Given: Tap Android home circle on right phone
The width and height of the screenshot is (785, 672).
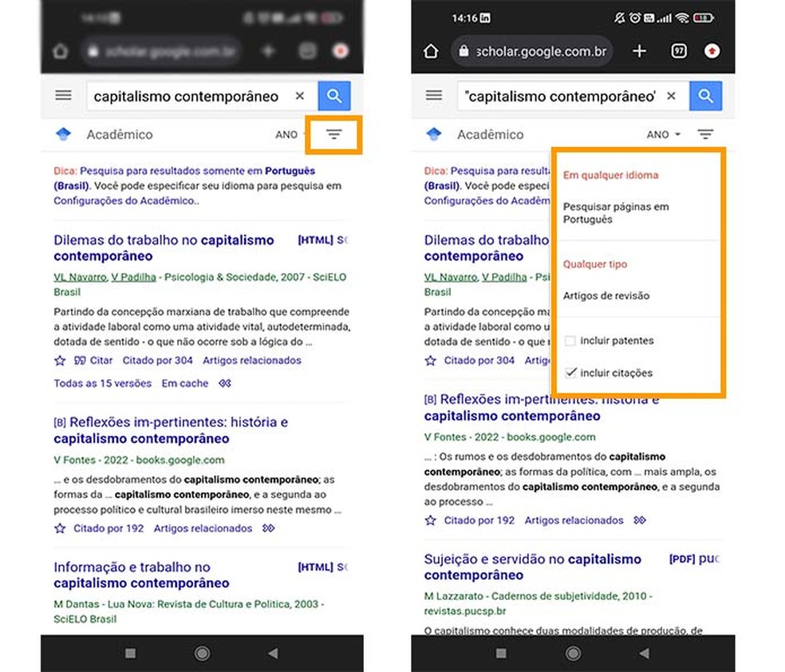Looking at the screenshot, I should point(574,653).
